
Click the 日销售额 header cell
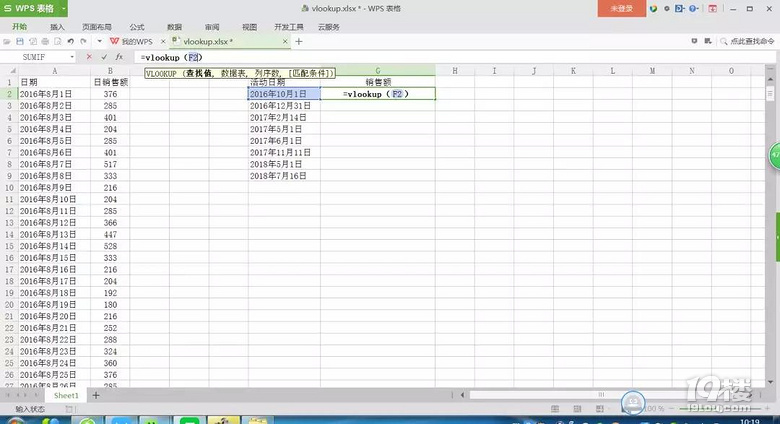[110, 82]
